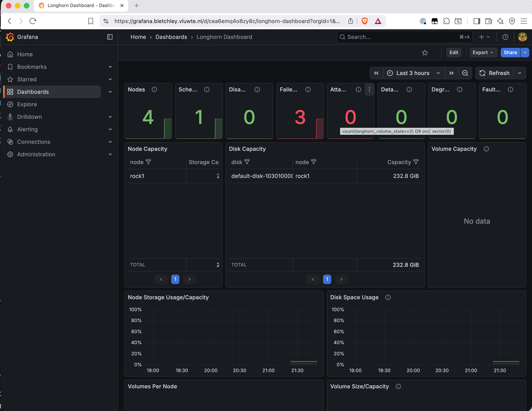The height and width of the screenshot is (411, 532).
Task: Go to next page of the Disk Capacity table
Action: [341, 279]
